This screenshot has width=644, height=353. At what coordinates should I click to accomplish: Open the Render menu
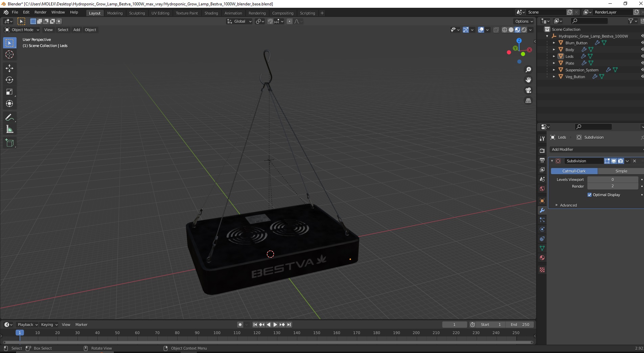coord(40,12)
